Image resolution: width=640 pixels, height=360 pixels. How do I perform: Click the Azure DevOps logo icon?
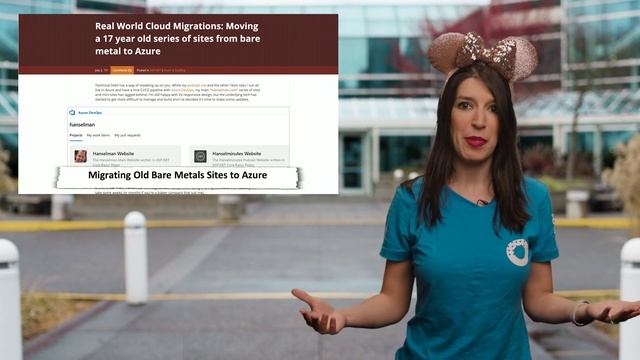(x=72, y=113)
